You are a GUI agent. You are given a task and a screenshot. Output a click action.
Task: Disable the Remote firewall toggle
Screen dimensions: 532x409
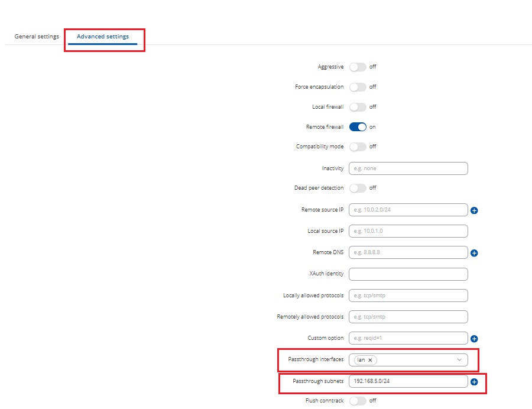point(358,127)
